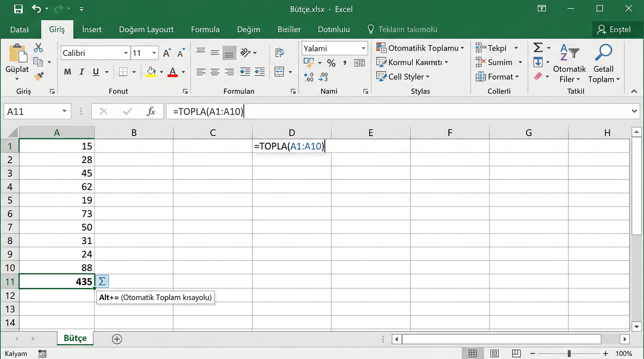The height and width of the screenshot is (359, 644).
Task: Click the percent style icon
Action: click(331, 63)
